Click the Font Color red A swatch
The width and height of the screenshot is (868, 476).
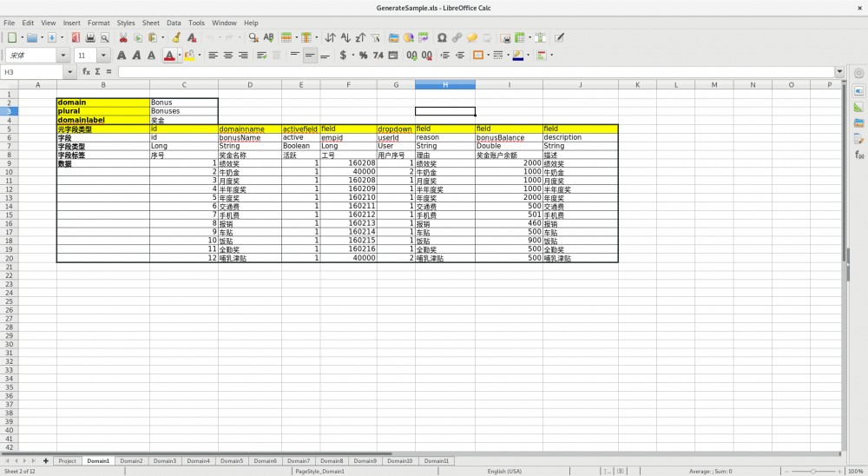point(169,55)
